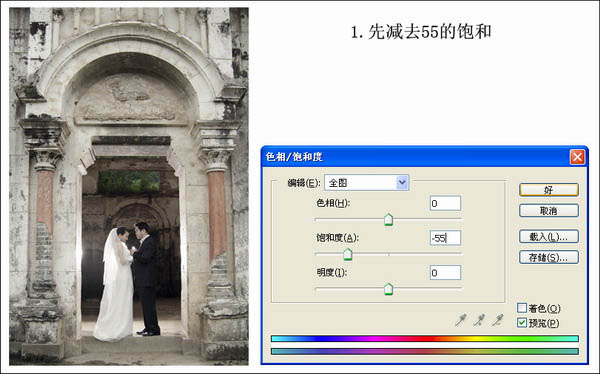The image size is (600, 374).
Task: Click the 取消 (Cancel) button
Action: pyautogui.click(x=549, y=210)
